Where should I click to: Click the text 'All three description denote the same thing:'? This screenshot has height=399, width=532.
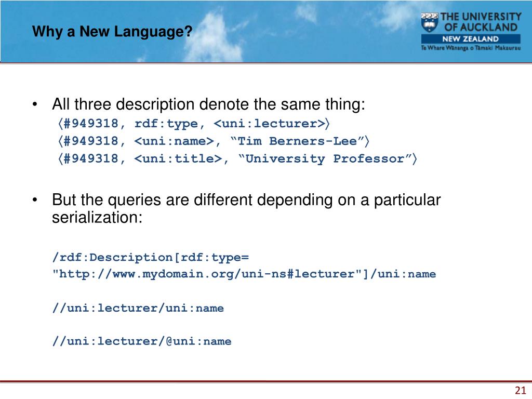coord(208,104)
